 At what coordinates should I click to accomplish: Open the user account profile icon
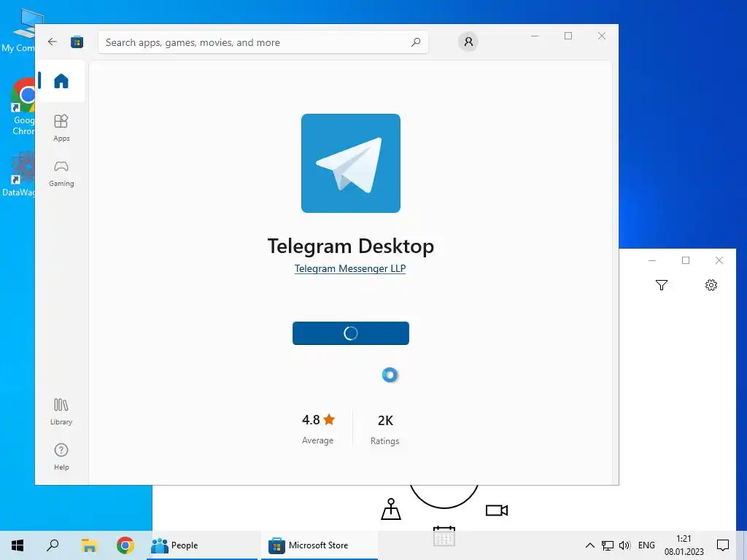[x=468, y=42]
